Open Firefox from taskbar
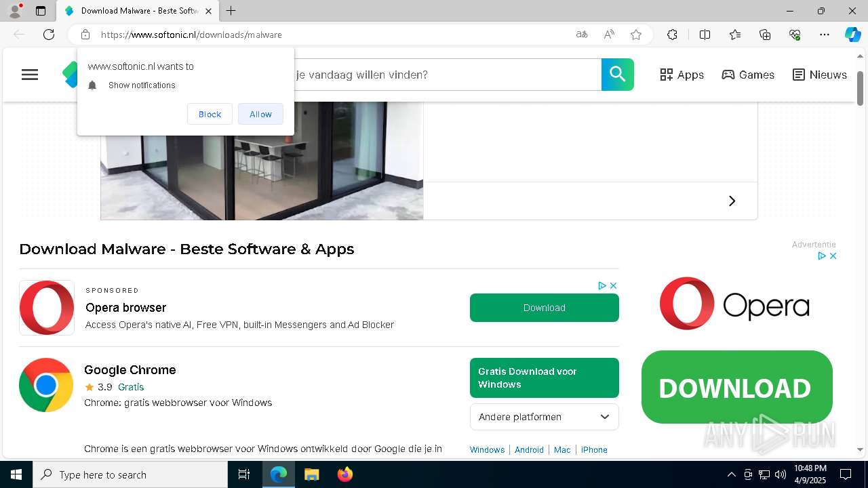This screenshot has height=488, width=868. pyautogui.click(x=344, y=474)
